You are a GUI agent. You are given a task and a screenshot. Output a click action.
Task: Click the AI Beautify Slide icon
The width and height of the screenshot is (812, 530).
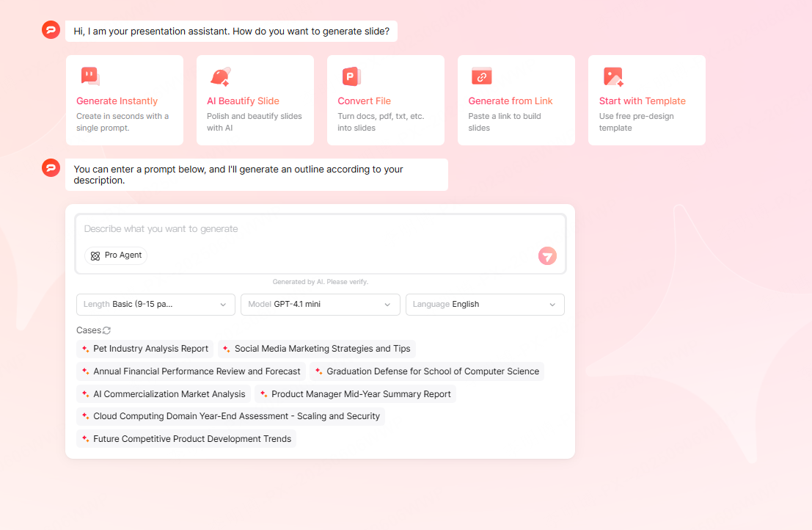pos(221,76)
